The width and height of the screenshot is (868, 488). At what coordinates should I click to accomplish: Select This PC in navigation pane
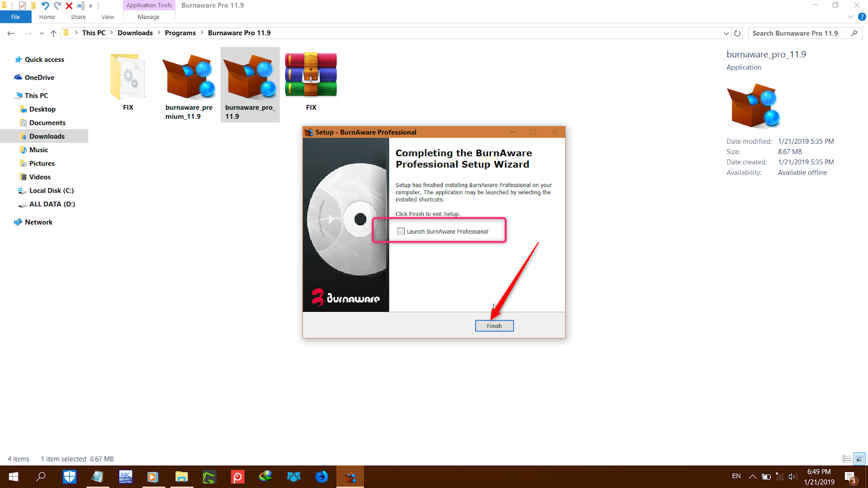[32, 95]
